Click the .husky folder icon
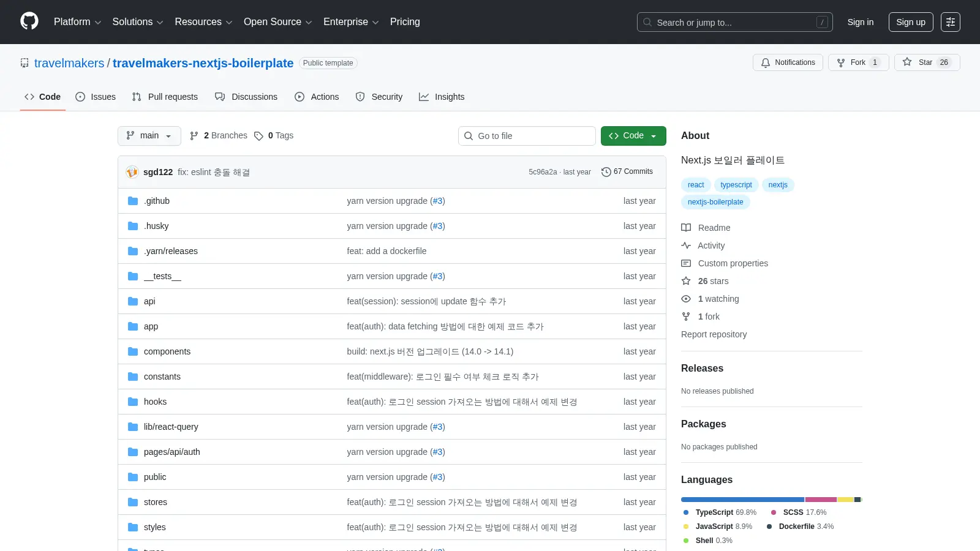The width and height of the screenshot is (980, 551). [x=133, y=226]
